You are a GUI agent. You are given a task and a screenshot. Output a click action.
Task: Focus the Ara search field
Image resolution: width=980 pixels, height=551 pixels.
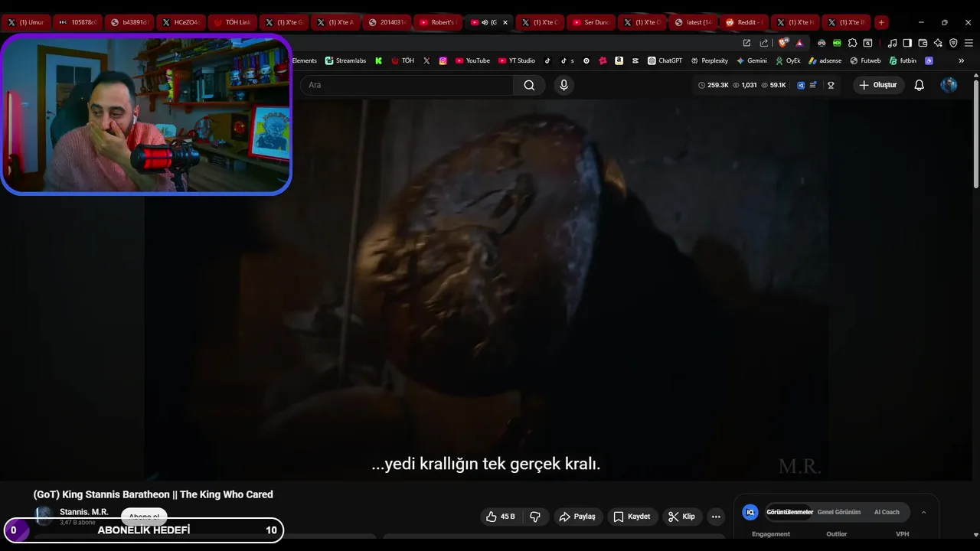(407, 85)
